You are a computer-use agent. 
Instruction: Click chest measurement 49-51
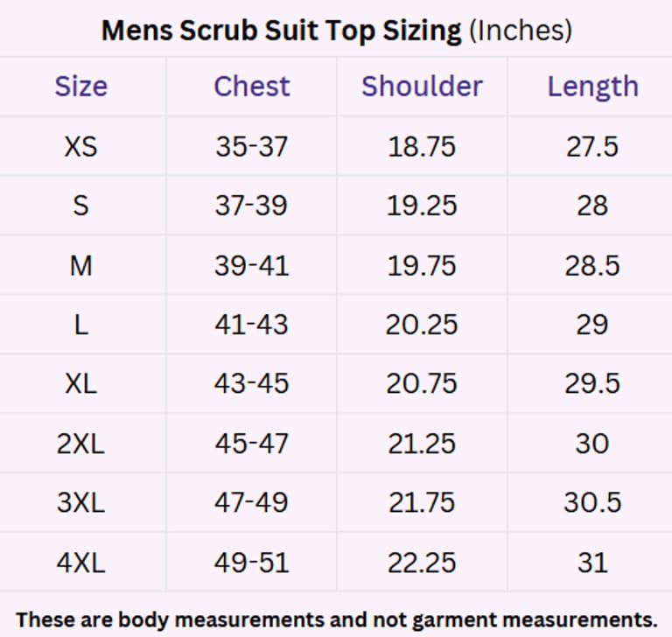[251, 563]
